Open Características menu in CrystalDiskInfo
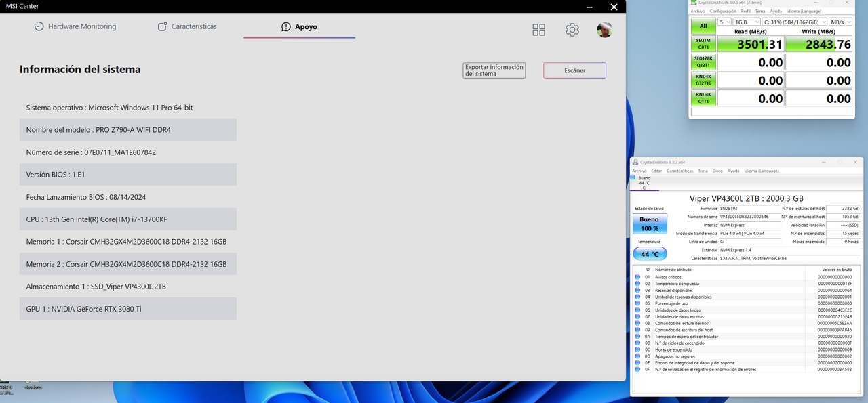Viewport: 868px width, 403px height. click(x=679, y=171)
